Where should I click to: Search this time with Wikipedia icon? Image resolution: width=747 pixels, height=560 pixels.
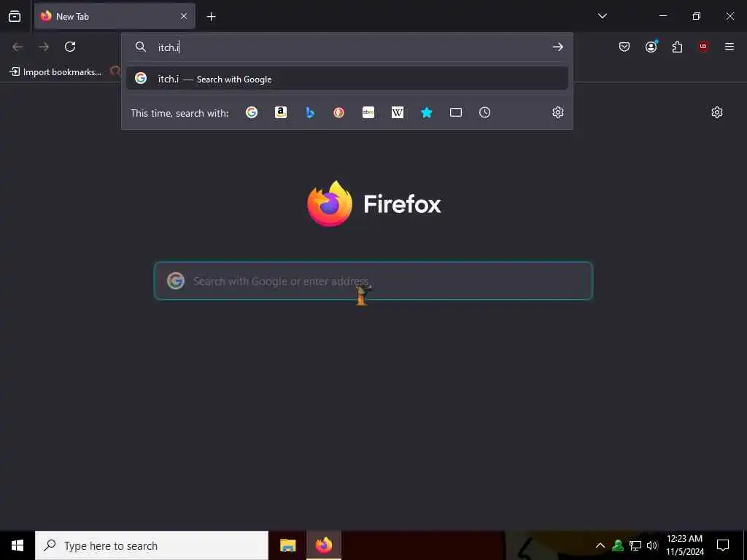point(398,112)
